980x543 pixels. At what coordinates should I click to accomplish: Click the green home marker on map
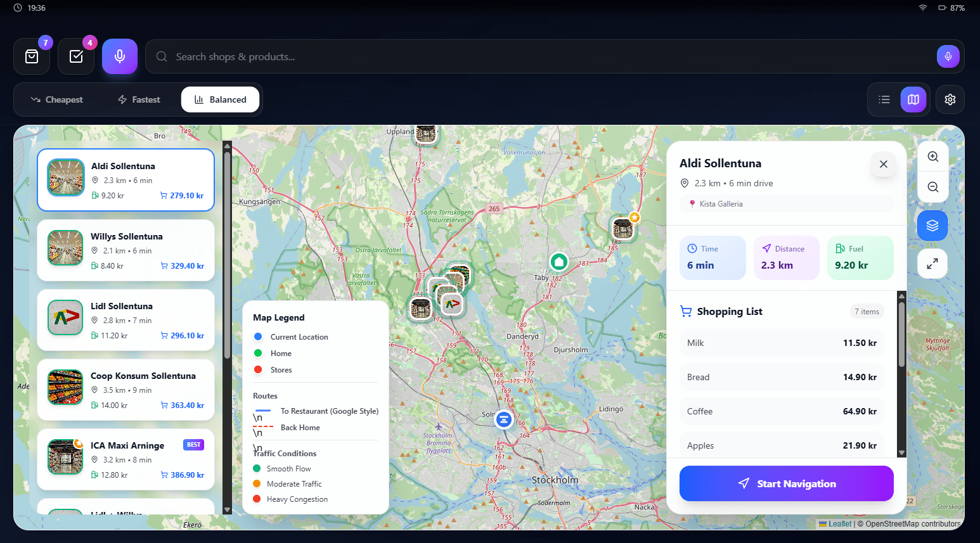tap(558, 262)
